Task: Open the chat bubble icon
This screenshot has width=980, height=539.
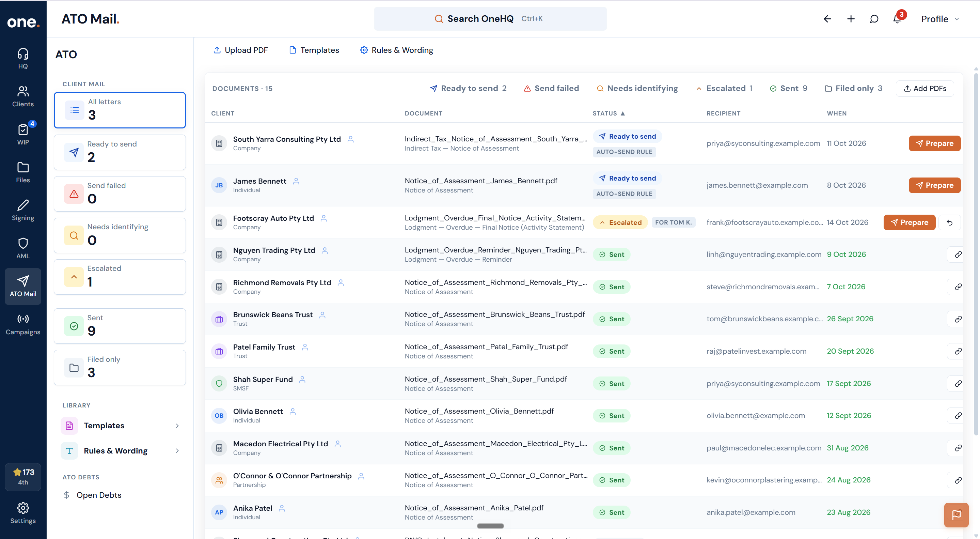Action: pos(874,19)
